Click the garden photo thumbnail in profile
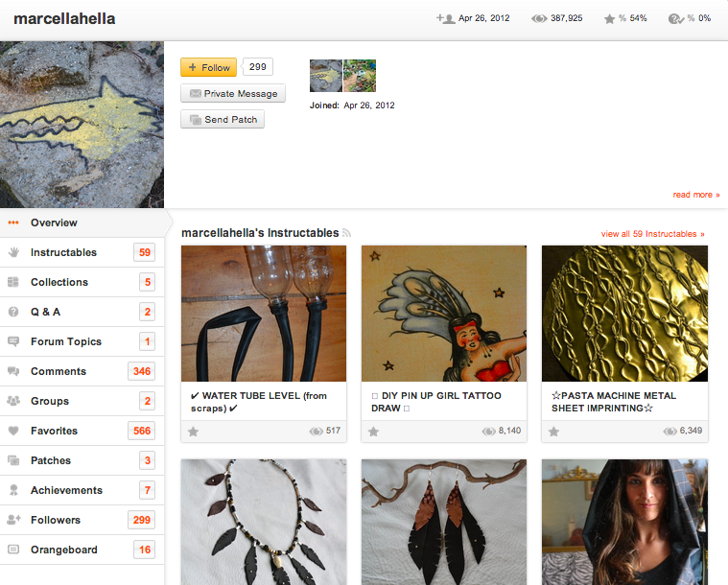 360,75
